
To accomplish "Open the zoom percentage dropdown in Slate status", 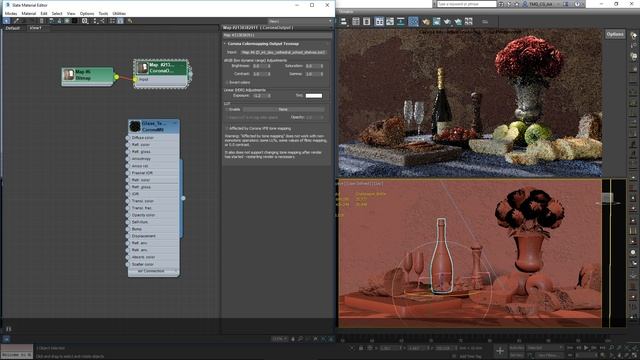I will [x=280, y=339].
